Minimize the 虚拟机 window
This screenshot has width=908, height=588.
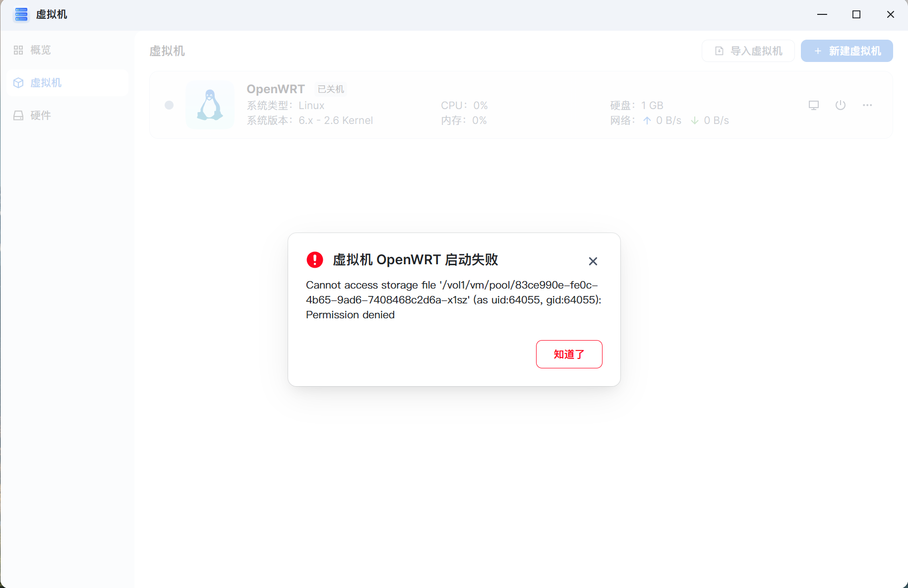pyautogui.click(x=822, y=14)
